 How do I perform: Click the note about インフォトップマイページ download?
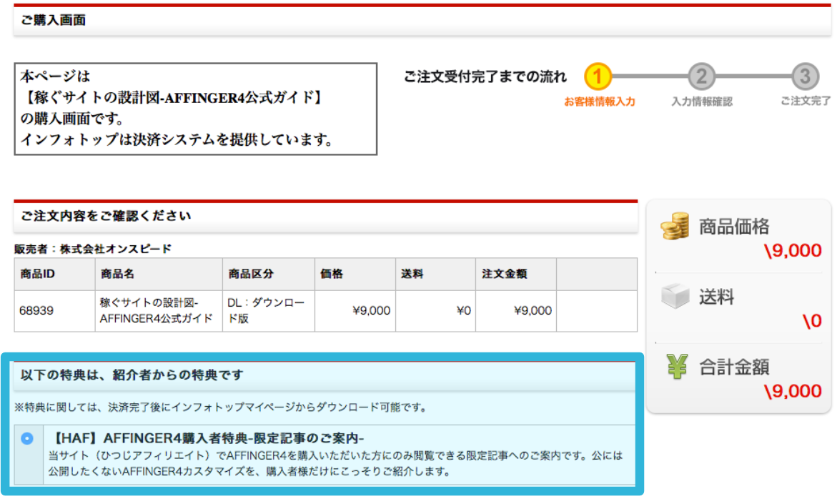[221, 407]
